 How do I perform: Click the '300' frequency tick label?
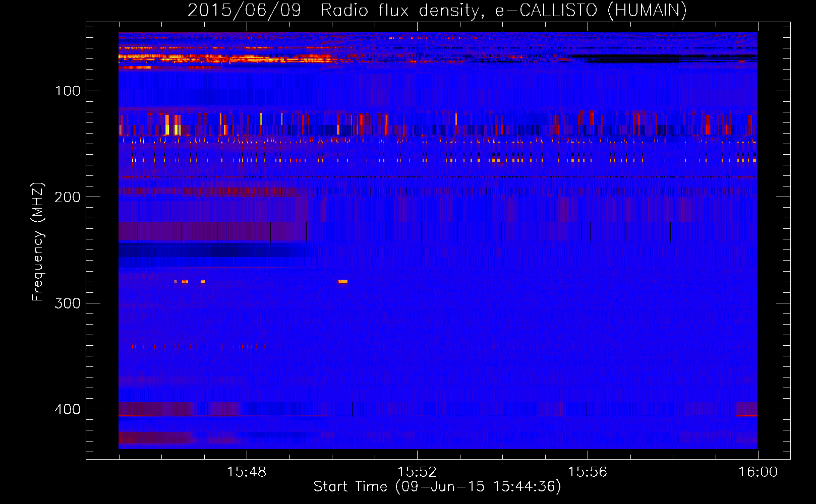pos(68,303)
